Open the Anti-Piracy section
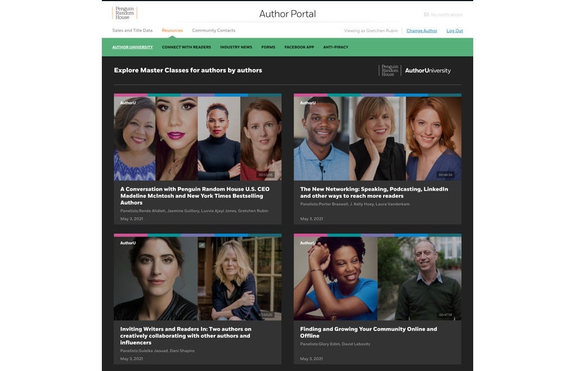 pos(335,47)
